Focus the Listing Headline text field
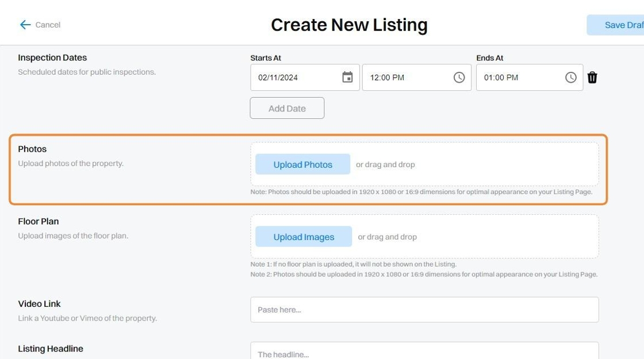 tap(424, 352)
